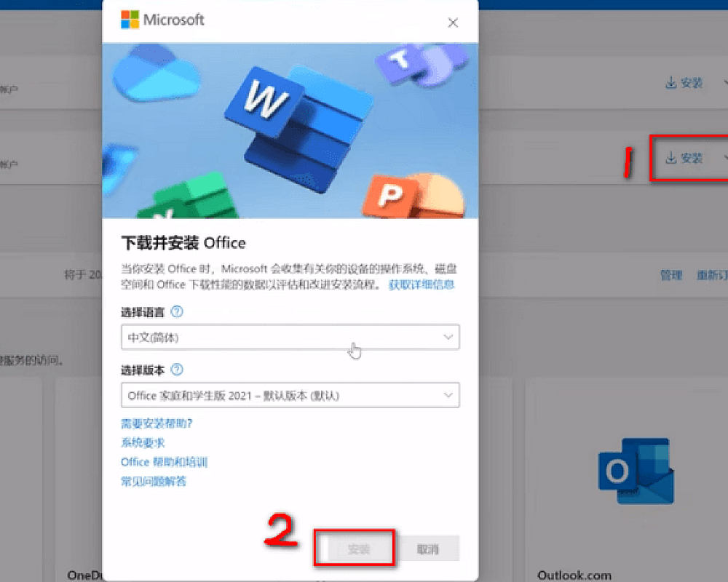Screen dimensions: 728x582
Task: Expand the 中文(简体) language dropdown
Action: pyautogui.click(x=290, y=338)
